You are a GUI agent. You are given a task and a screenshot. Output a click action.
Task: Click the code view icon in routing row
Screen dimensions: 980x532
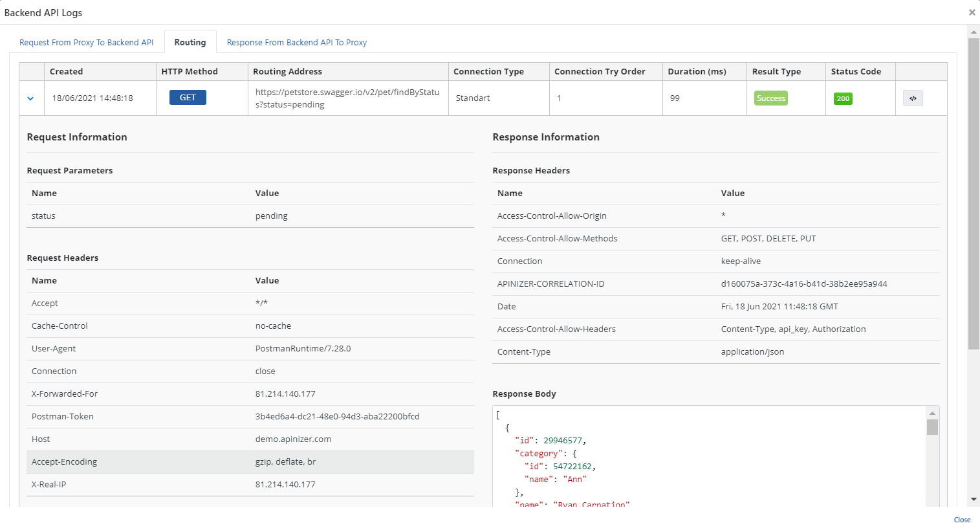pos(913,98)
